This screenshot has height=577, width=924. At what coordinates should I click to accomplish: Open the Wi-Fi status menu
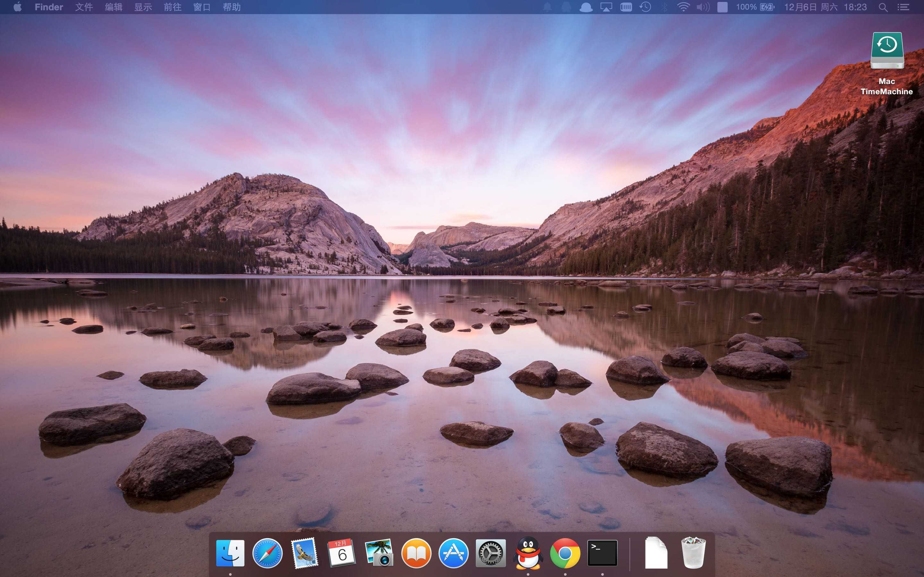pos(683,7)
